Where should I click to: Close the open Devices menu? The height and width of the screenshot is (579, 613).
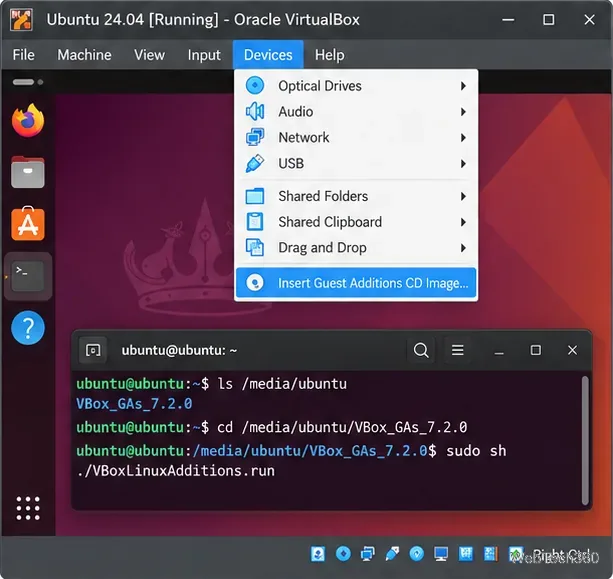coord(268,55)
